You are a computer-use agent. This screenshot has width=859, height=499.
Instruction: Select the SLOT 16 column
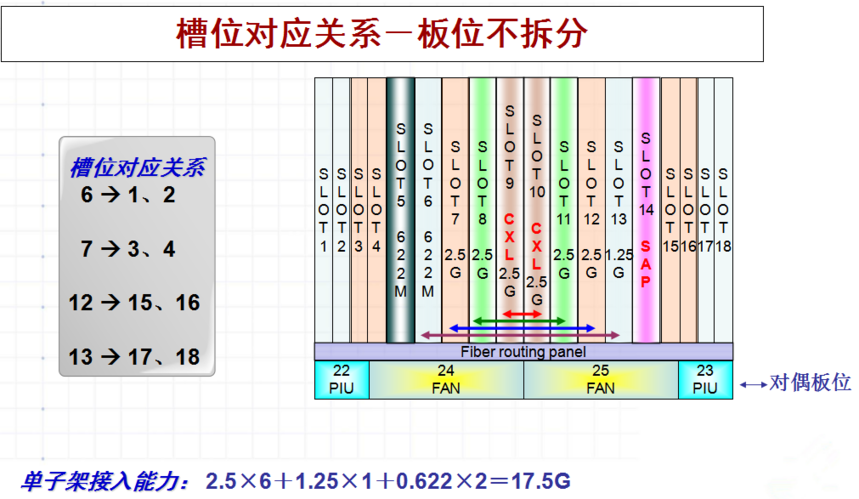coord(689,210)
